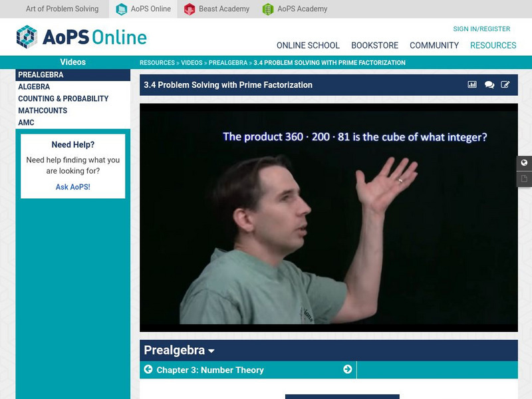Open the notes edit pencil icon
The image size is (532, 399).
(505, 85)
